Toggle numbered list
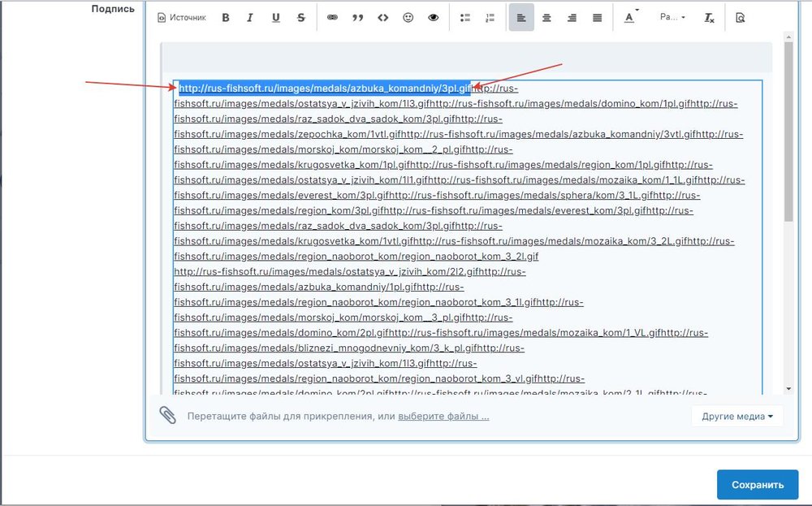 (490, 17)
